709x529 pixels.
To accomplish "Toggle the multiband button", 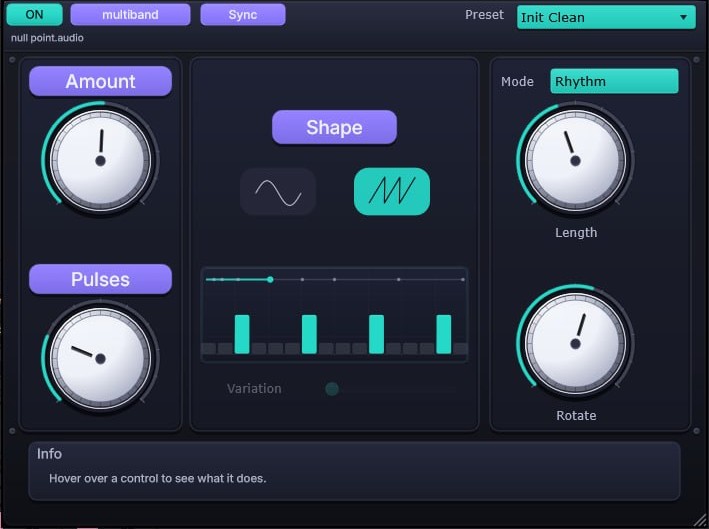I will click(130, 14).
